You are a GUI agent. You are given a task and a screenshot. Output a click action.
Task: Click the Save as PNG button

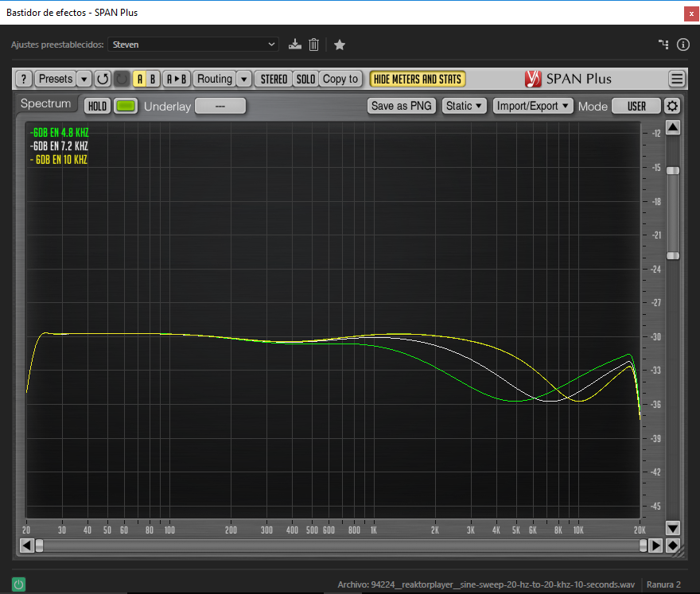tap(402, 106)
